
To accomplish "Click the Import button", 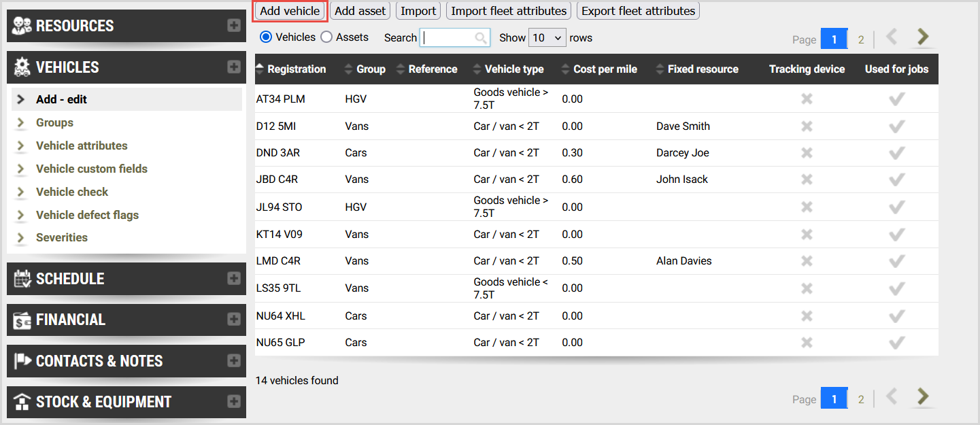I will point(418,11).
